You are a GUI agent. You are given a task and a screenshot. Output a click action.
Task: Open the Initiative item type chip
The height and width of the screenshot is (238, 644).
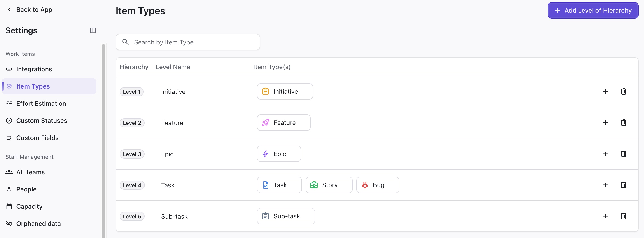click(x=285, y=91)
